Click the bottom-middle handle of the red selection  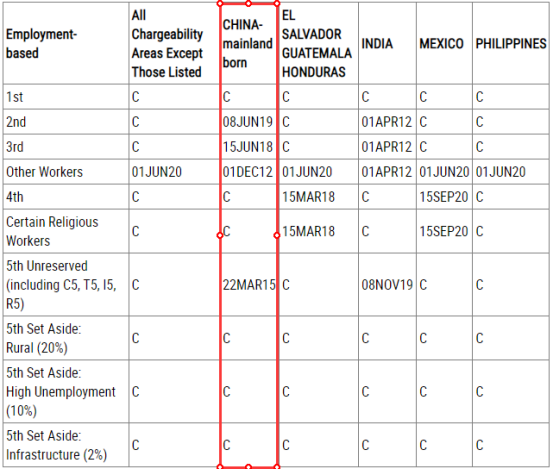click(248, 467)
